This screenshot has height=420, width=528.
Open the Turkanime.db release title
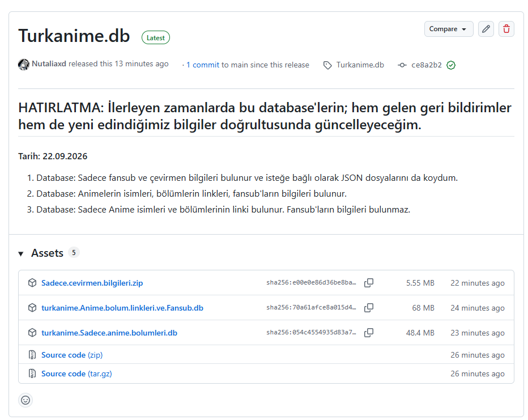tap(74, 36)
